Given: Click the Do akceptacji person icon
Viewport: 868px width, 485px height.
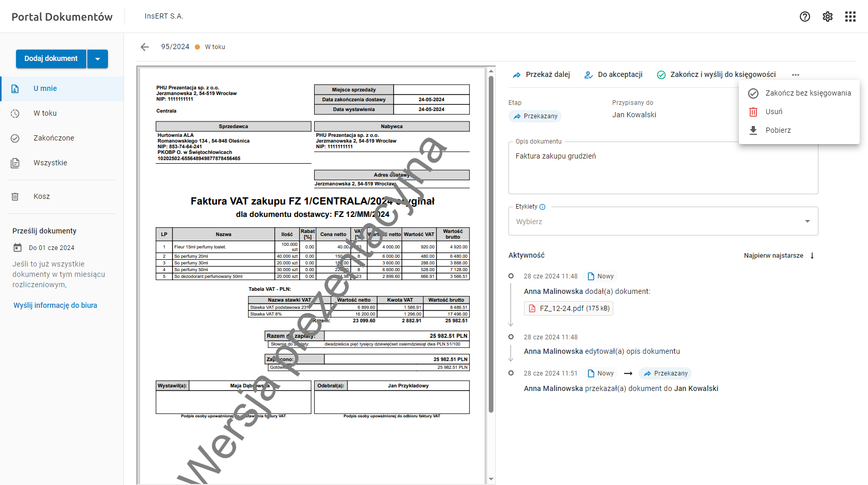Looking at the screenshot, I should point(588,75).
